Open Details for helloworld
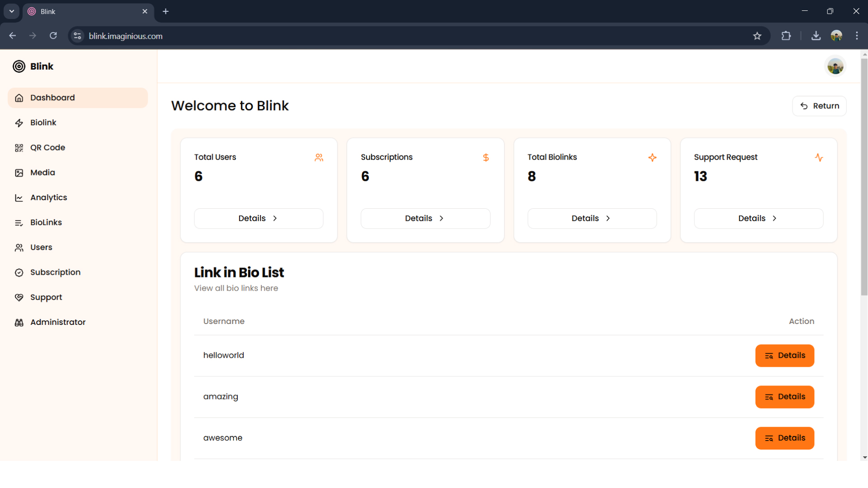Screen dimensions: 868x488 pos(784,355)
